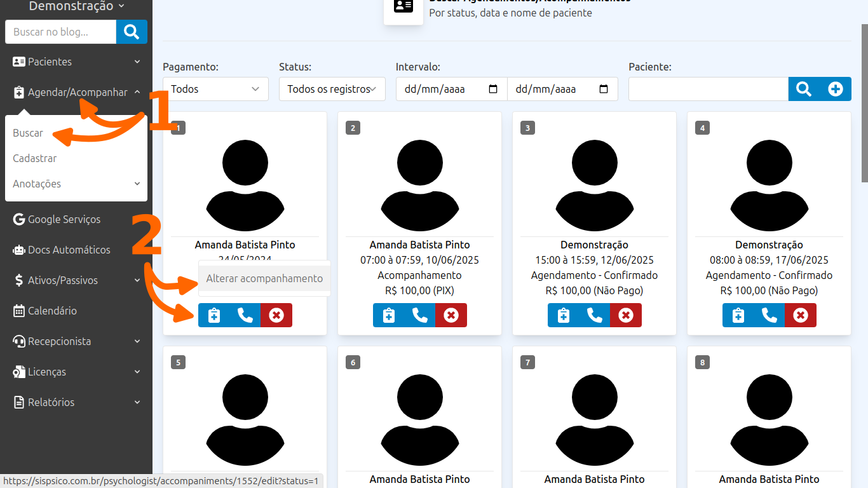The height and width of the screenshot is (488, 868).
Task: Open the Status dropdown
Action: tap(332, 89)
